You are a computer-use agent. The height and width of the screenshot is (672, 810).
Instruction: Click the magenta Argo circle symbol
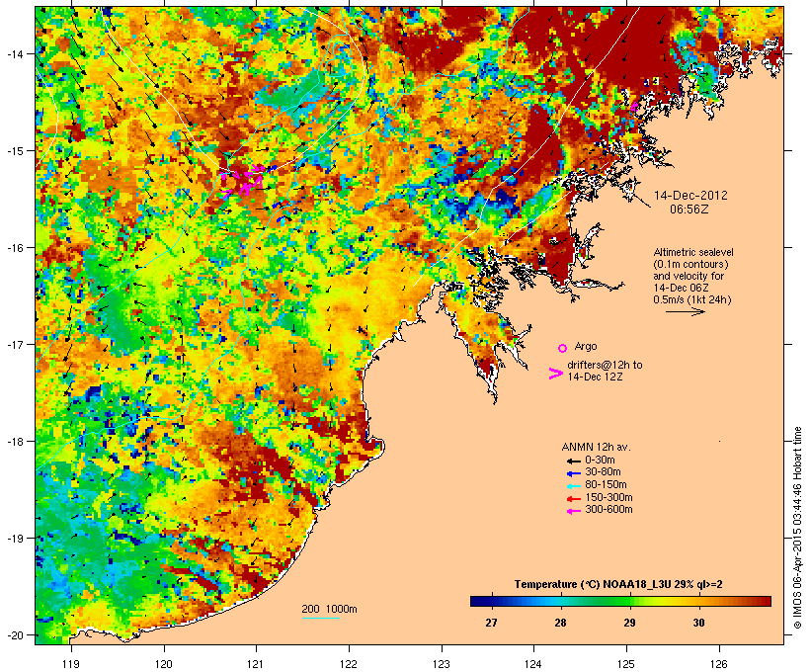tap(563, 348)
